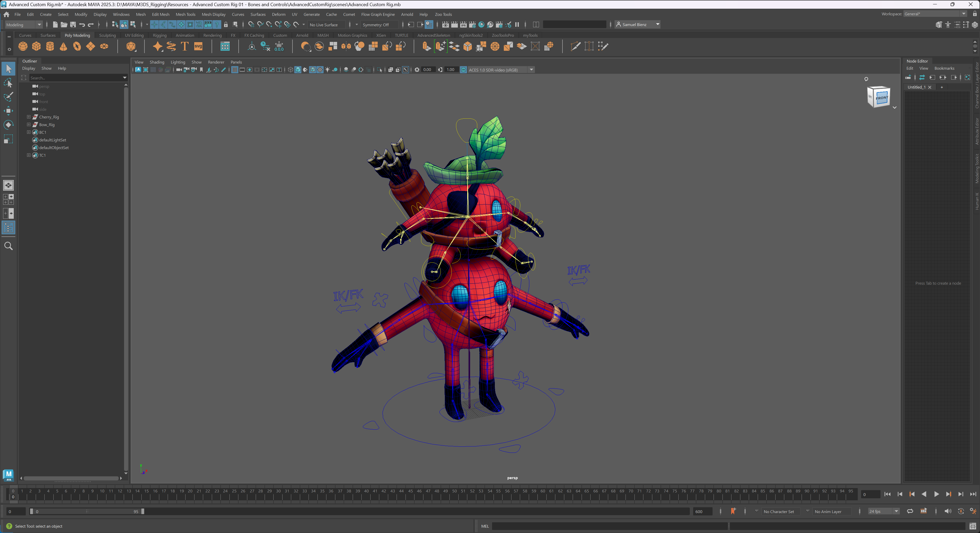Screen dimensions: 980x533
Task: Switch to the Rigging shelf tab
Action: [160, 35]
